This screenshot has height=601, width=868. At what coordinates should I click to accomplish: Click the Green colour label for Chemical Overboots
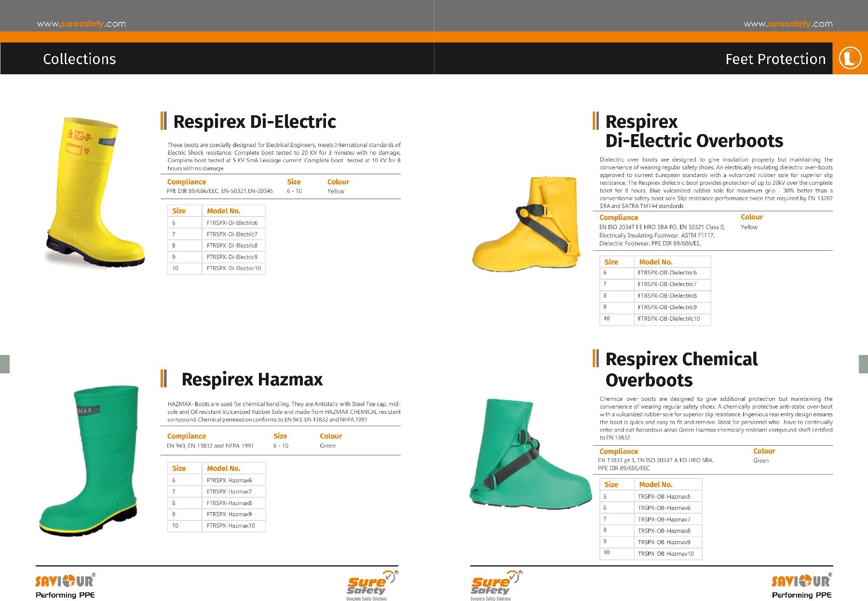[x=761, y=461]
